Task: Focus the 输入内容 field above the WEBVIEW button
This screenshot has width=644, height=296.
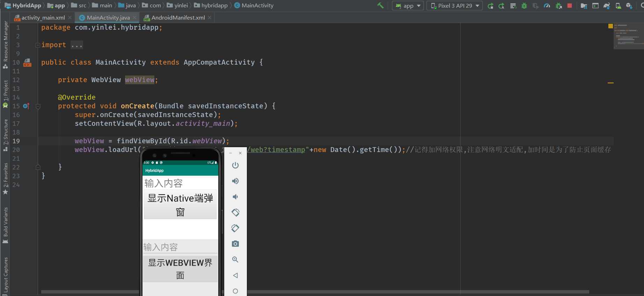Action: pos(180,247)
